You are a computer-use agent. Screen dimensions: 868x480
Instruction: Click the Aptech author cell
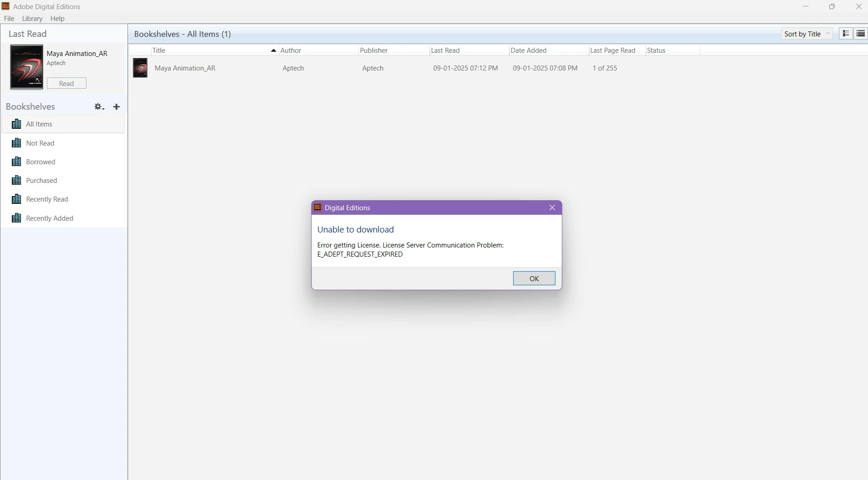293,68
